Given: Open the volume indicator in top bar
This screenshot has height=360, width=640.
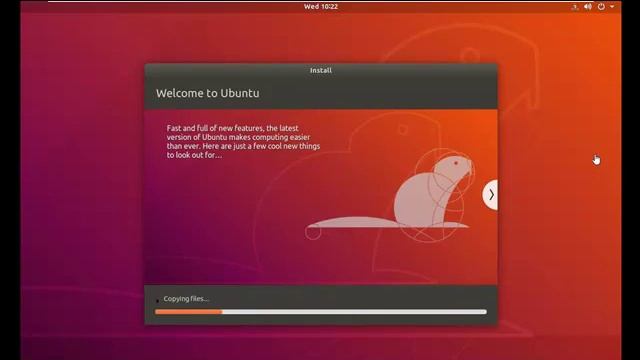Looking at the screenshot, I should click(x=588, y=7).
